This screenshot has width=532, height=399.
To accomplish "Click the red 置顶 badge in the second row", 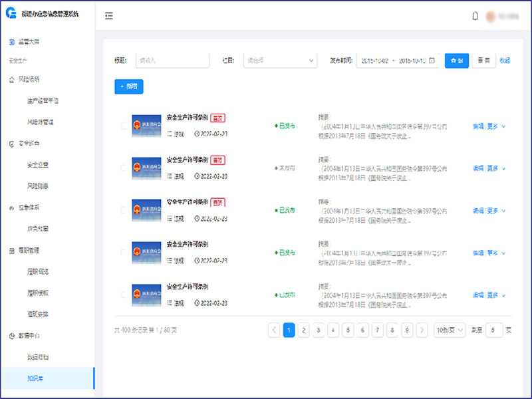I will (218, 160).
